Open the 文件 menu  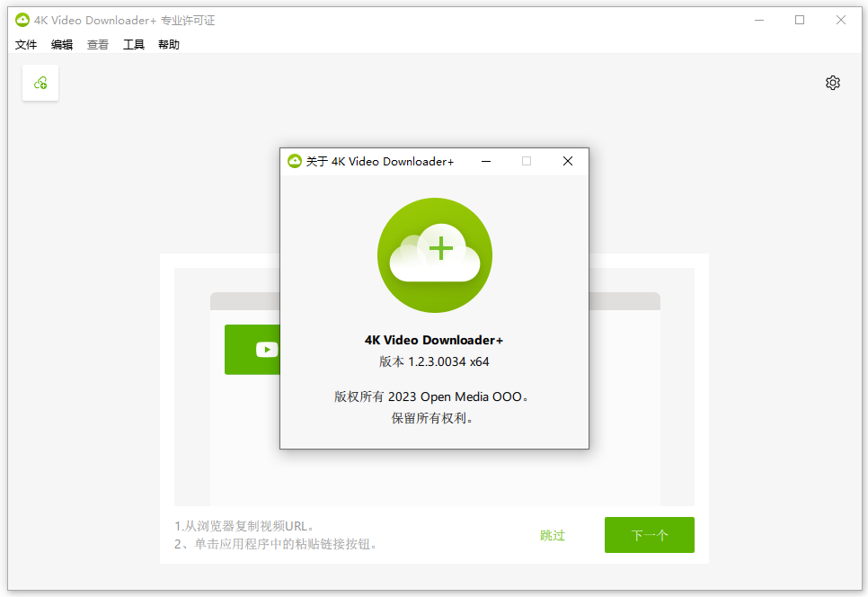click(26, 44)
